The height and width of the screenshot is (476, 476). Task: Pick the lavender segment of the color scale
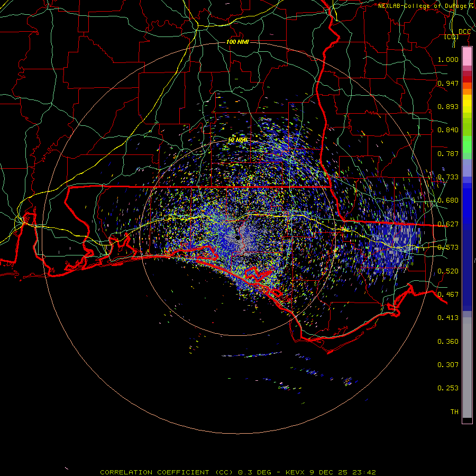[x=467, y=168]
